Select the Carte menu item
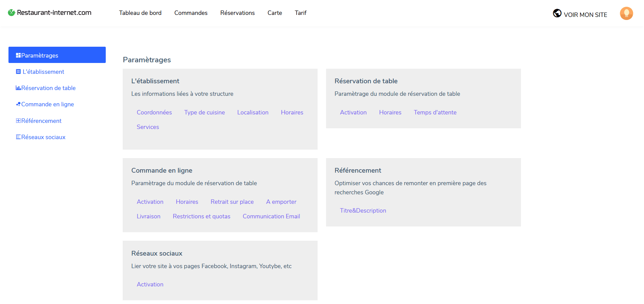Screen dimensions: 644x304 click(275, 13)
